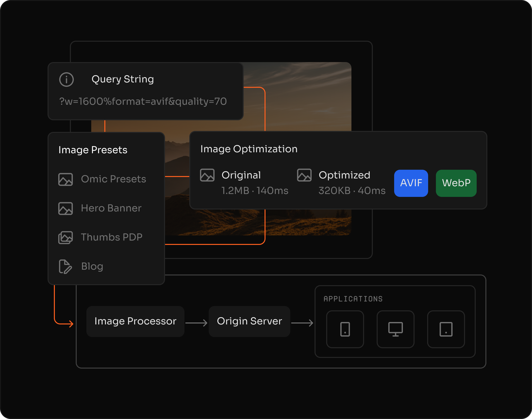Select the smartphone application icon
The width and height of the screenshot is (532, 419).
(x=345, y=329)
